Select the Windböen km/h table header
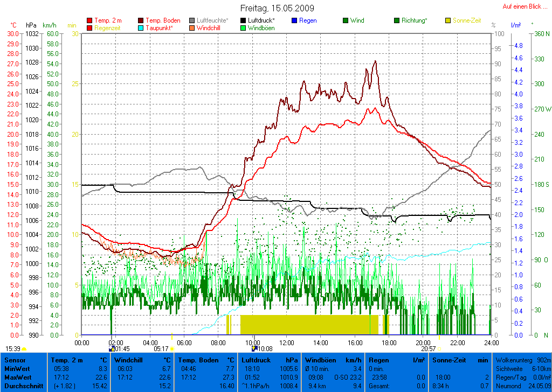This screenshot has height=392, width=552. coord(333,360)
